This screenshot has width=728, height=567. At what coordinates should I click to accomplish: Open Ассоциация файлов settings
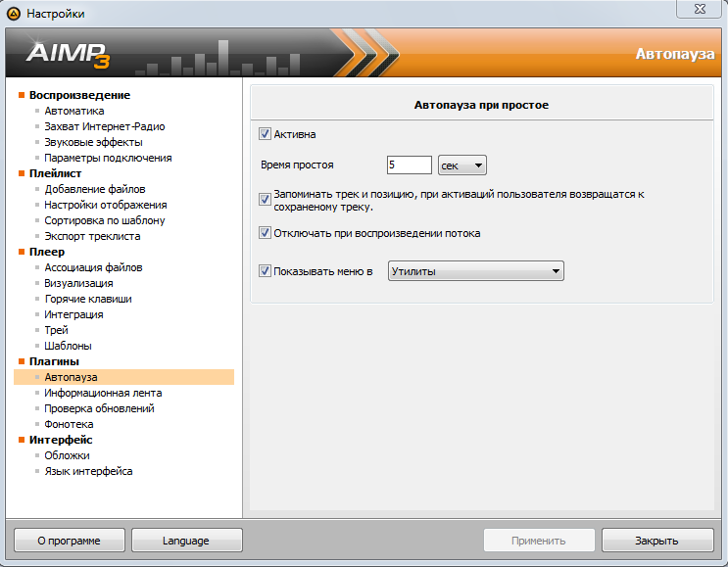pos(93,267)
